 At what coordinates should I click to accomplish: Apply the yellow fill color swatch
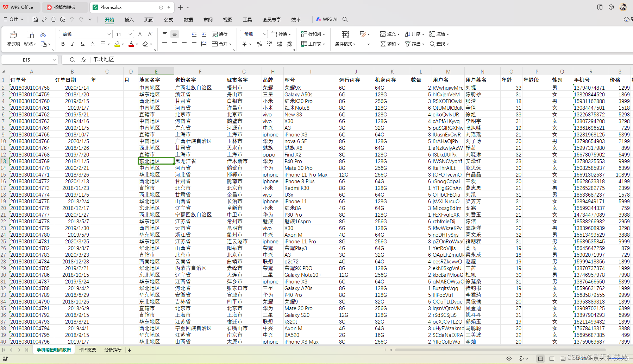(x=117, y=44)
